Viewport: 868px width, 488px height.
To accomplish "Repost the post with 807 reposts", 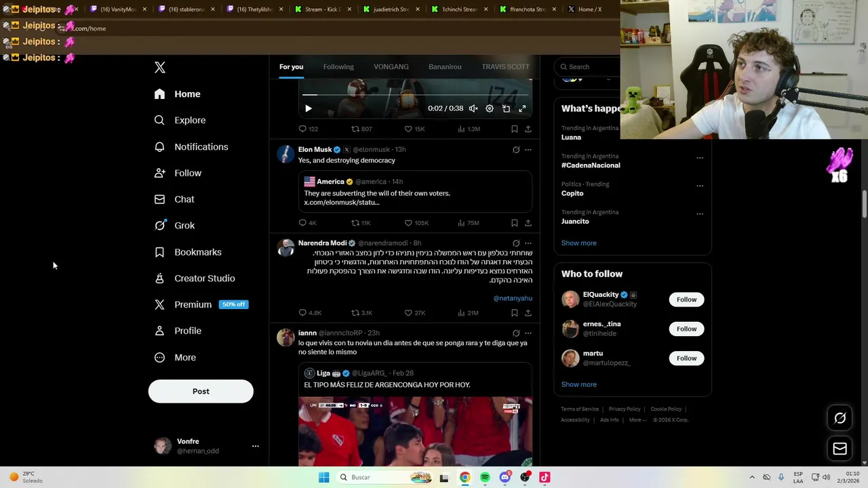I will 361,129.
